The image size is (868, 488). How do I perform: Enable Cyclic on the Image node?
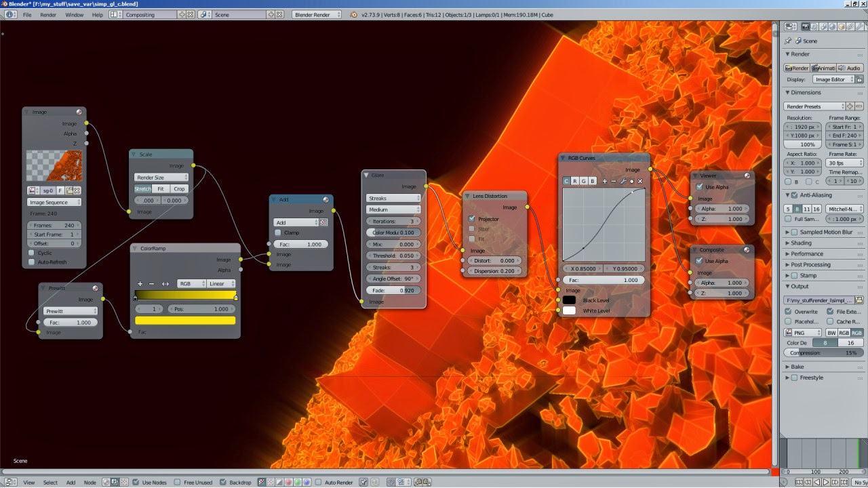(31, 253)
